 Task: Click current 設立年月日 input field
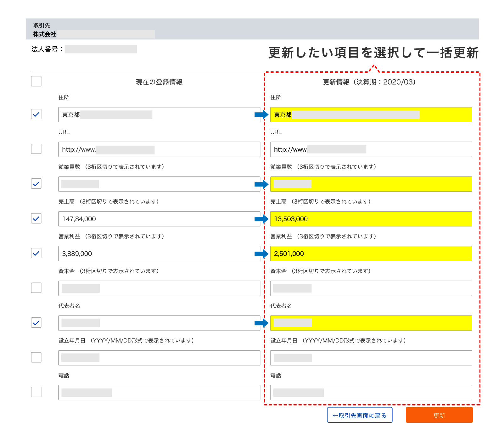coord(159,358)
